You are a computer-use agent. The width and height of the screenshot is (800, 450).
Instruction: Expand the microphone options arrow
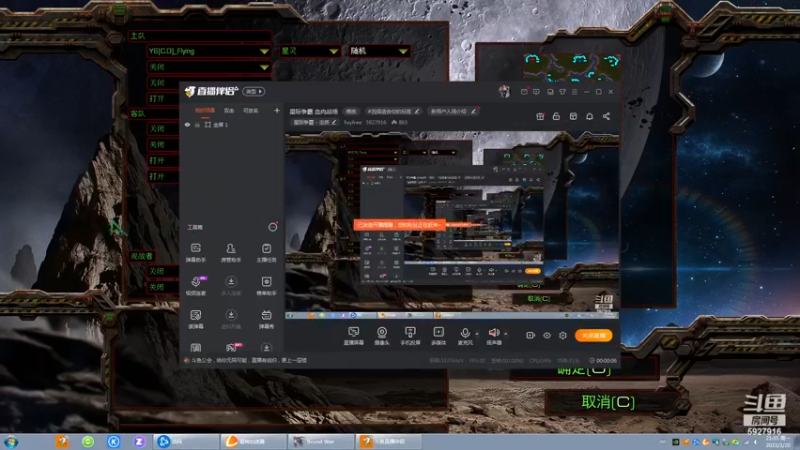[x=477, y=334]
